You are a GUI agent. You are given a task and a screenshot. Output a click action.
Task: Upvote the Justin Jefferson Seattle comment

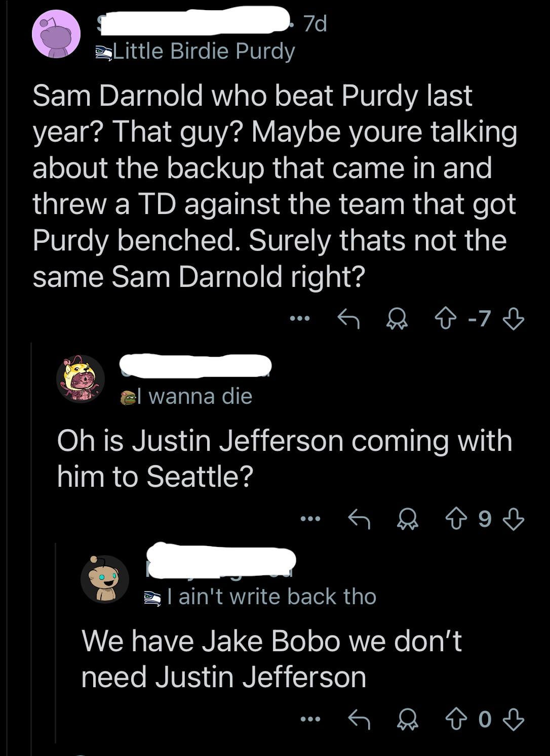coord(454,519)
